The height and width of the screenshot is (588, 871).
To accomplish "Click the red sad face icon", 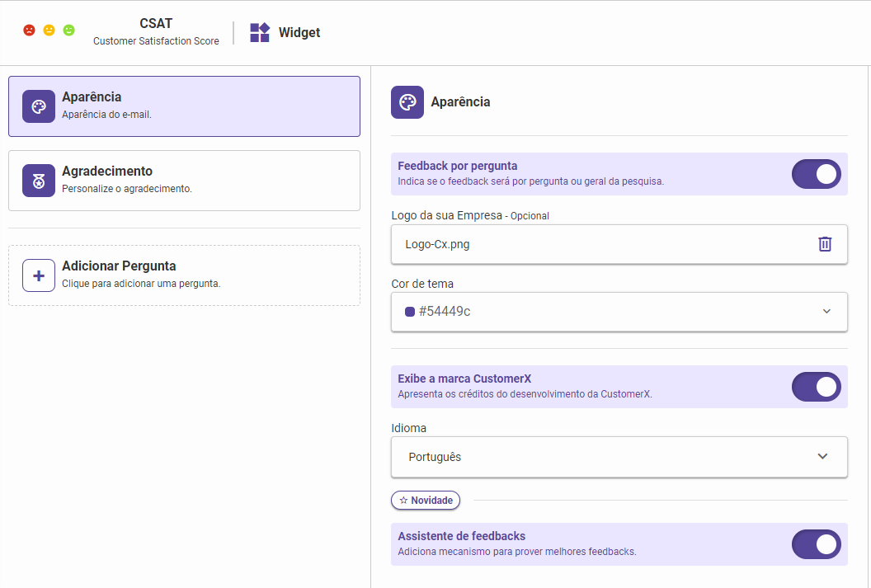I will click(x=30, y=31).
